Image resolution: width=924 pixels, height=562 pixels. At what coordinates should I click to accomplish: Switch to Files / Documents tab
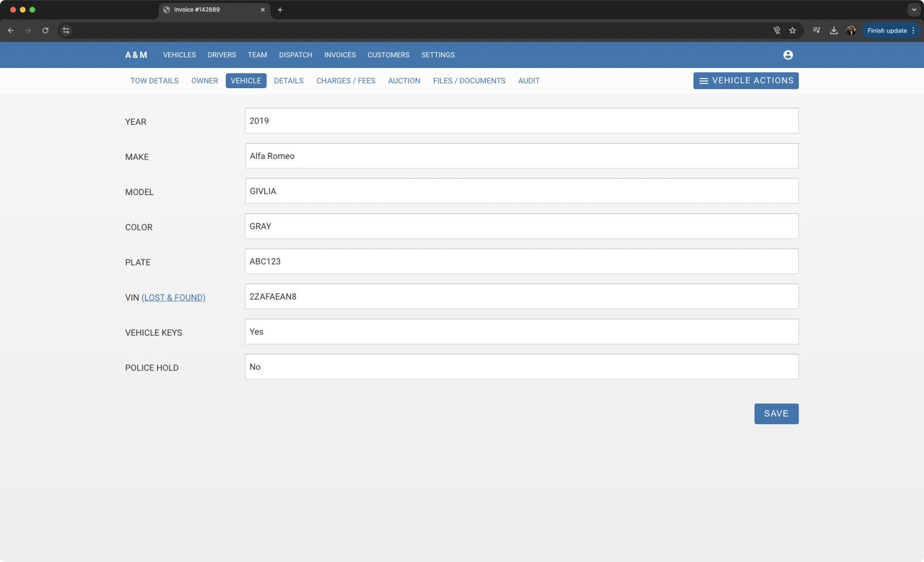pos(469,81)
